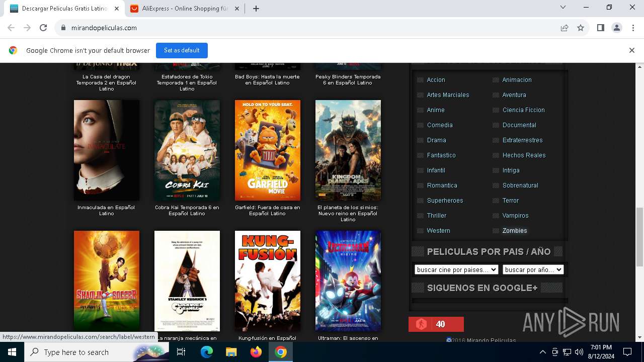The image size is (644, 362).
Task: Close the Descargar Peliculas tab
Action: coord(117,9)
